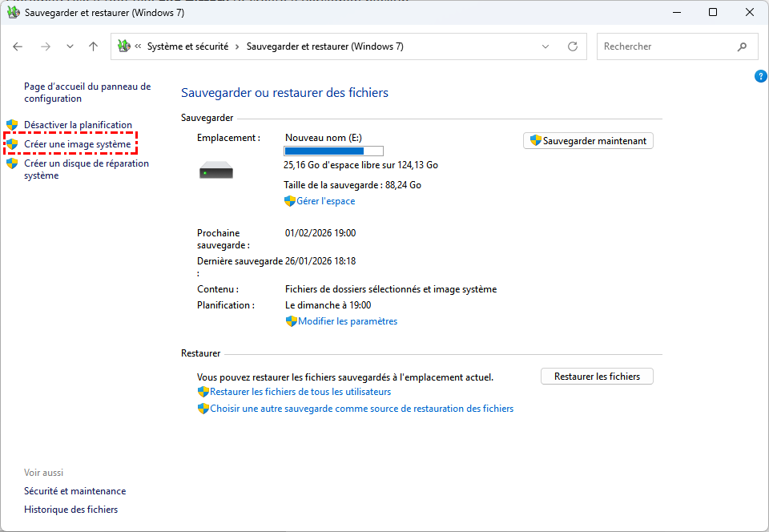Click the forward arrow navigation button
The image size is (769, 532).
click(x=45, y=46)
